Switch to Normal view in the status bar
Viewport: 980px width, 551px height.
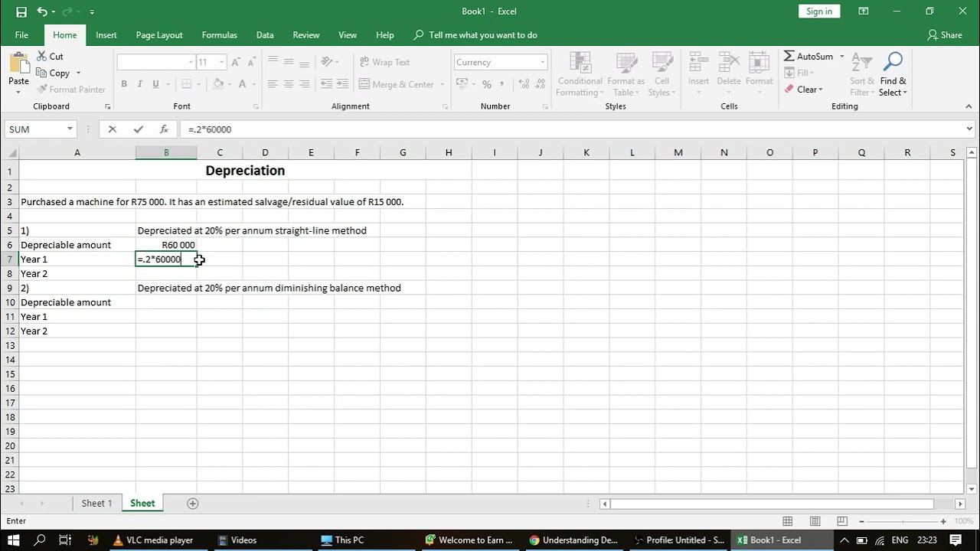(788, 521)
